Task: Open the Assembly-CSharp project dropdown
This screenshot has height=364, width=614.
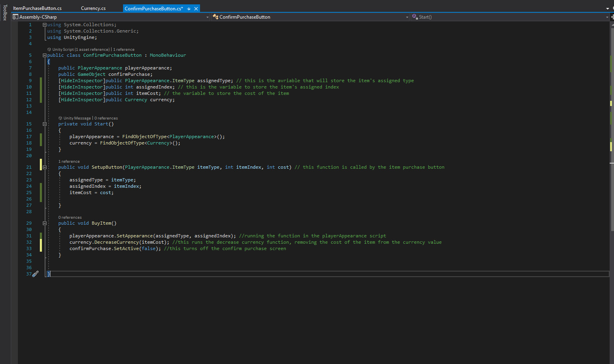Action: click(111, 17)
